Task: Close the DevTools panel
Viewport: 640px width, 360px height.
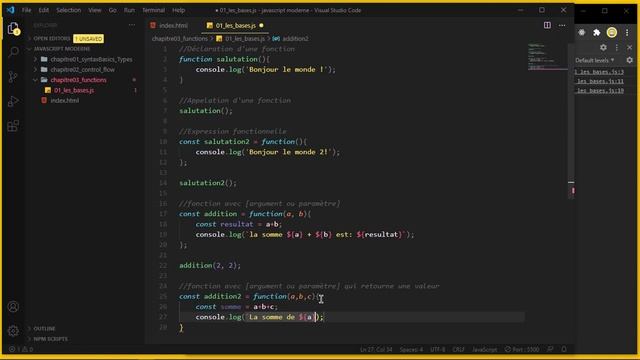Action: 629,48
